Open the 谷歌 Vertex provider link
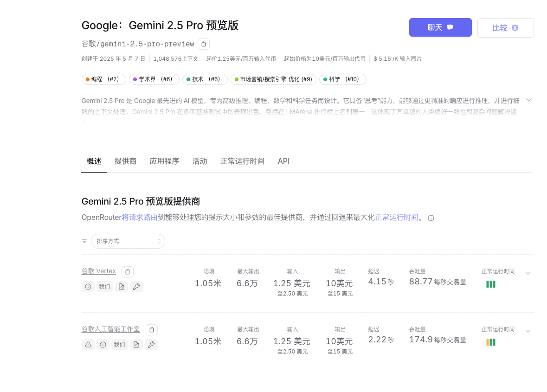Screen dimensions: 547x392 tap(99, 271)
